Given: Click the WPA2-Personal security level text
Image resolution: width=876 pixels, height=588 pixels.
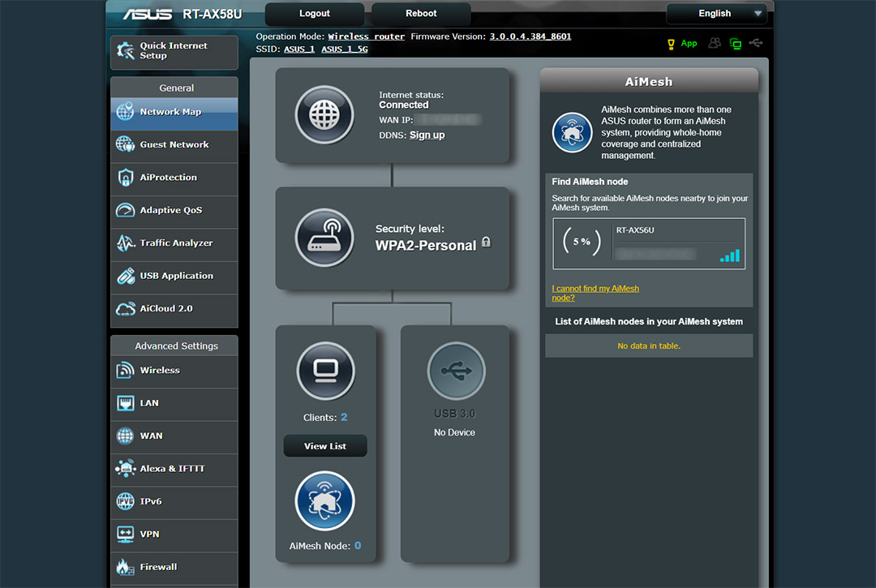Looking at the screenshot, I should [426, 246].
